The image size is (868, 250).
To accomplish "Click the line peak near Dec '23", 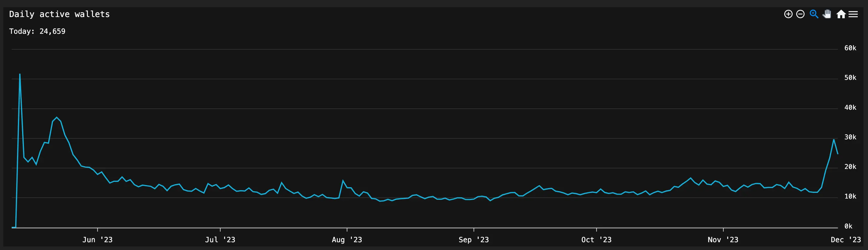I will tap(834, 139).
